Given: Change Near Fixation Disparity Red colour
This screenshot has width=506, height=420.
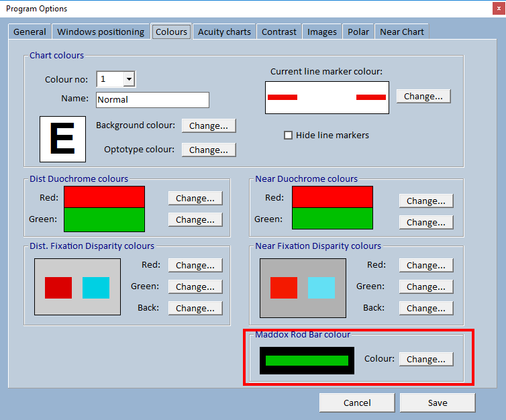Looking at the screenshot, I should tap(426, 265).
